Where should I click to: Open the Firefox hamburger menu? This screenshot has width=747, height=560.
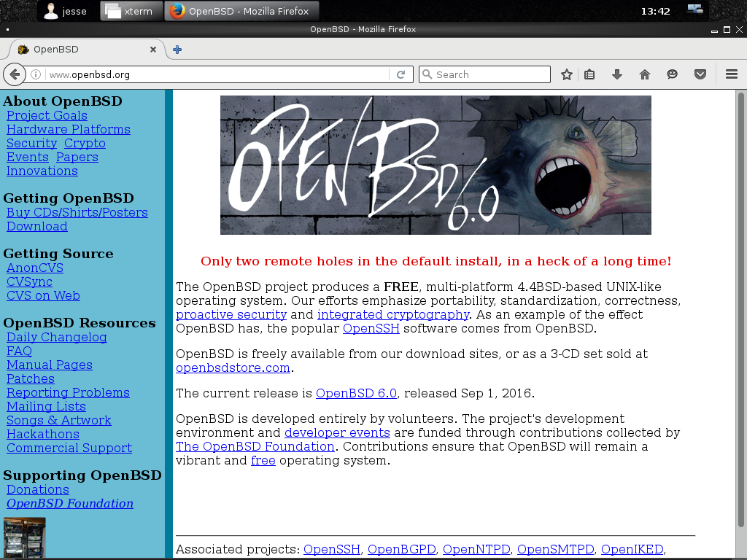732,74
